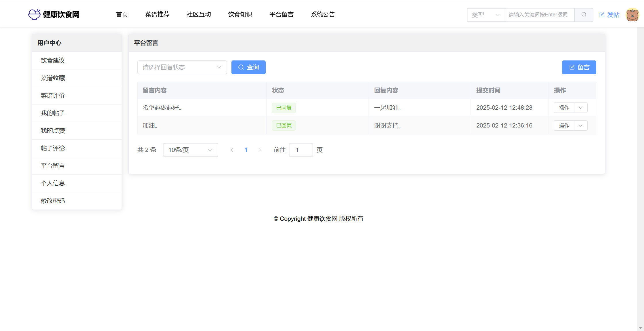Click the blue 留言 button
The image size is (644, 331).
(x=579, y=67)
